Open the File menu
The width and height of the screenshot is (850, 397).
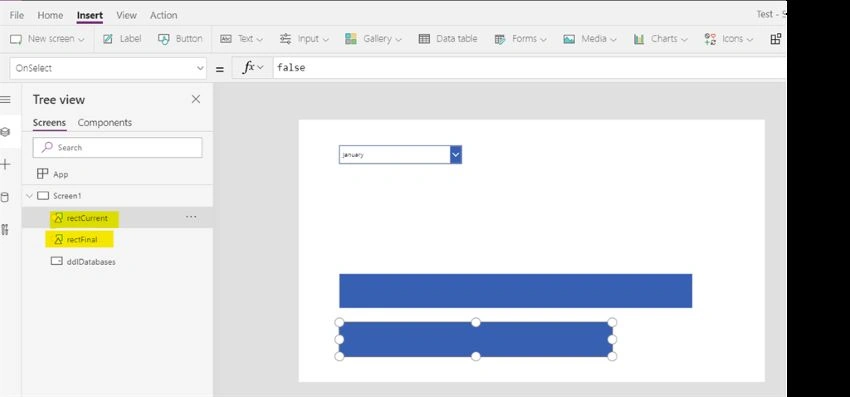[17, 15]
